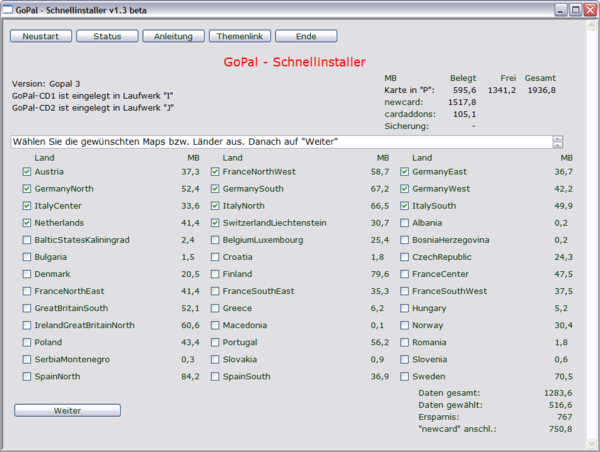This screenshot has width=600, height=452.
Task: Tick the Norway checkbox
Action: coord(404,325)
